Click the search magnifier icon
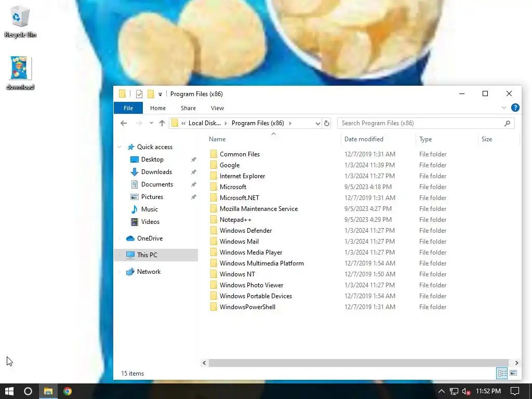This screenshot has height=399, width=532. (507, 123)
